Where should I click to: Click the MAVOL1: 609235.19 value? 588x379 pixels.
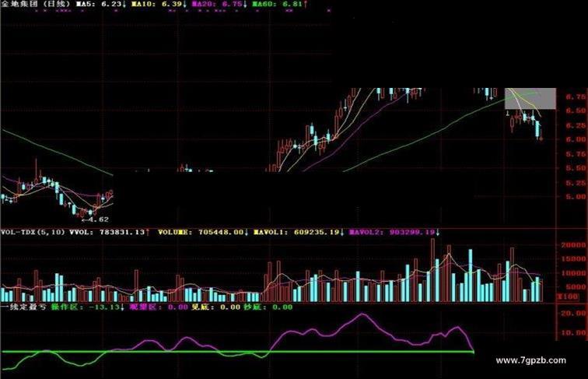point(299,232)
